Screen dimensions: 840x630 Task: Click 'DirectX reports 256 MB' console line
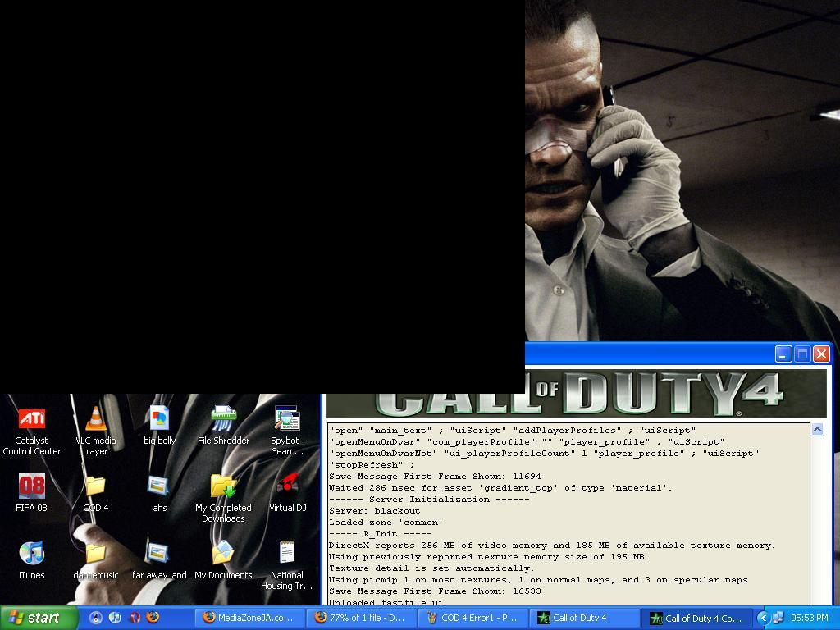(552, 546)
